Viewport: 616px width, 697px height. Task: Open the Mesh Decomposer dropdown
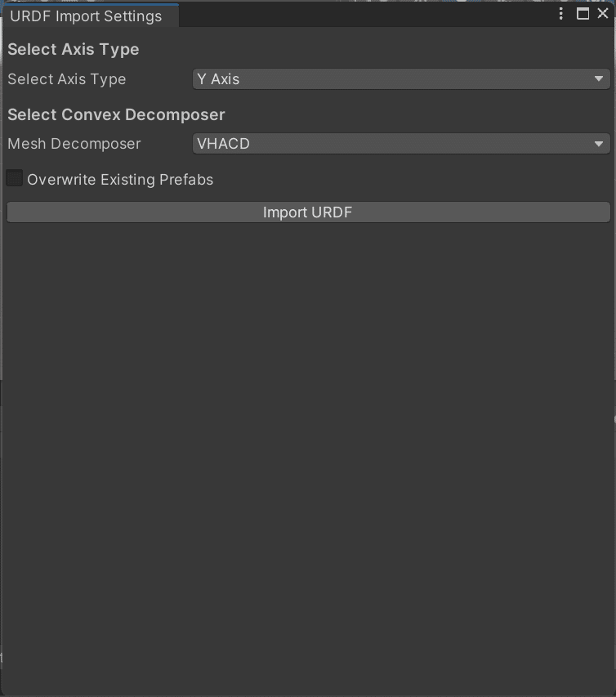tap(400, 144)
